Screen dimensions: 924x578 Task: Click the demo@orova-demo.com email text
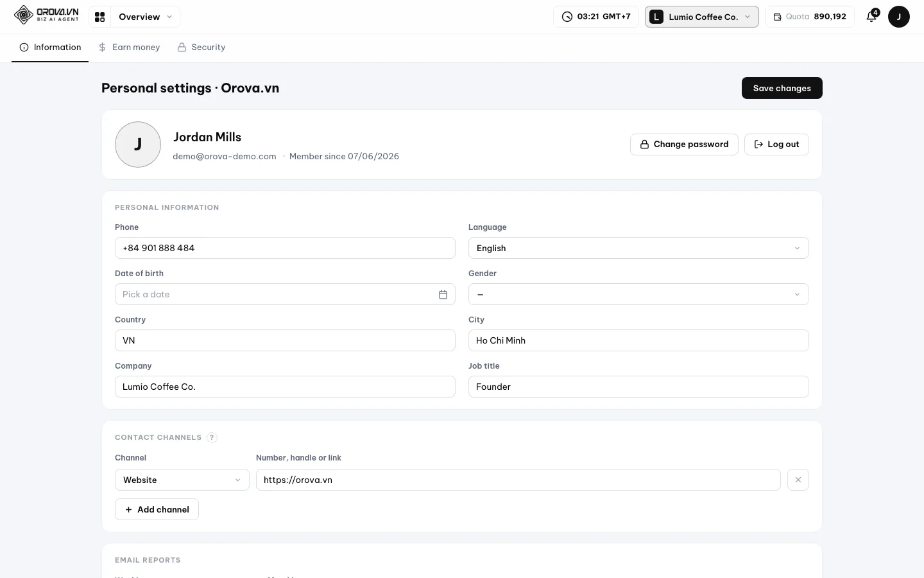225,156
